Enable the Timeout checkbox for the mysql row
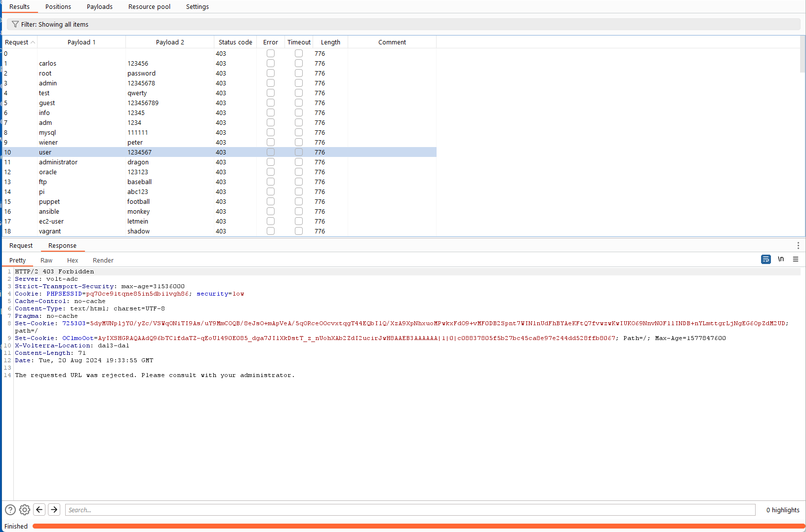This screenshot has width=806, height=532. click(298, 132)
